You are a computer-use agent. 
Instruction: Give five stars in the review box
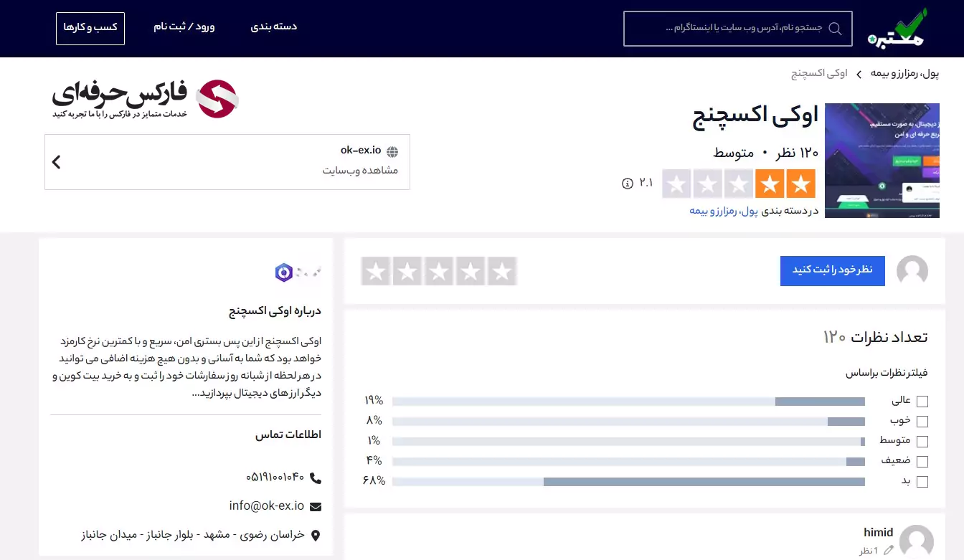point(376,271)
